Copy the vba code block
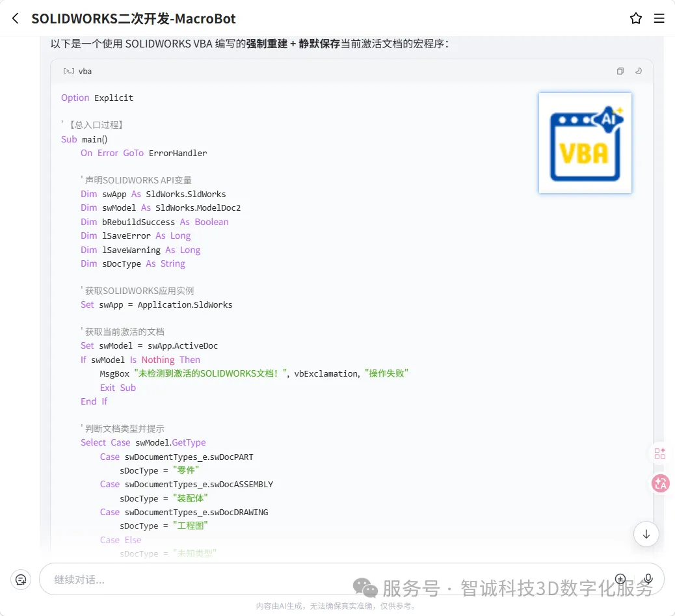The width and height of the screenshot is (675, 616). coord(620,71)
